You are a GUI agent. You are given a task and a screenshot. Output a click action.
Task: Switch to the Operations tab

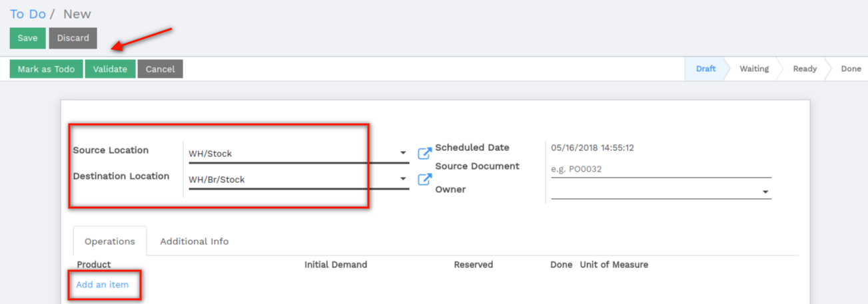110,241
